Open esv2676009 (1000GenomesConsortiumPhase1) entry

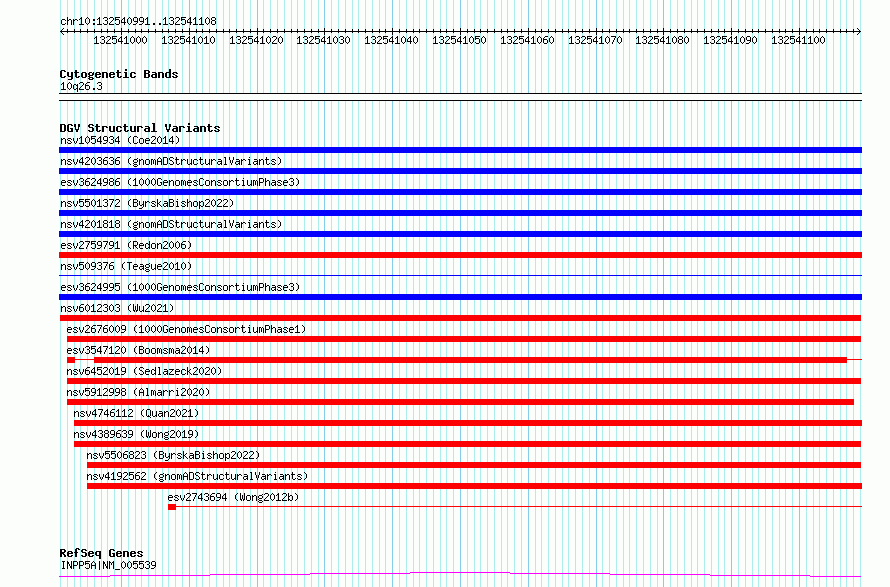[186, 329]
